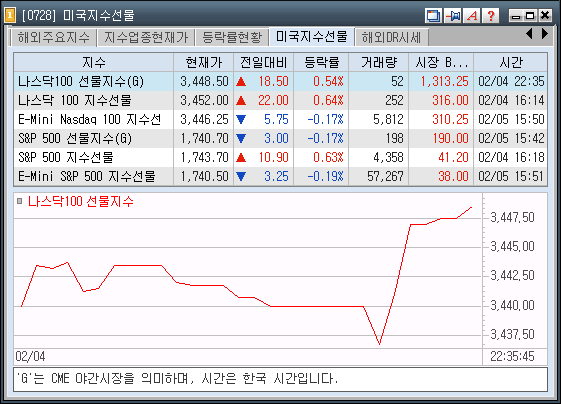Select the S&P 500 지수선물 row
This screenshot has width=561, height=404.
[x=280, y=157]
